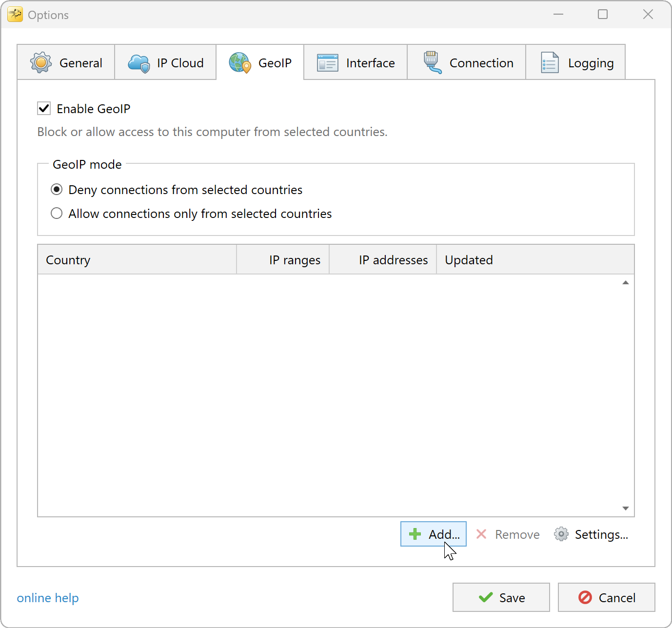Click the Connection network plug icon
The image size is (672, 628).
click(x=432, y=62)
